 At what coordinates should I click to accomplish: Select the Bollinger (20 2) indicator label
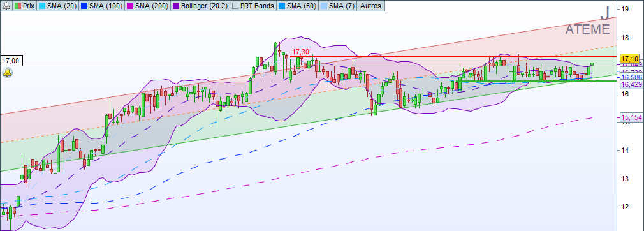click(x=204, y=6)
